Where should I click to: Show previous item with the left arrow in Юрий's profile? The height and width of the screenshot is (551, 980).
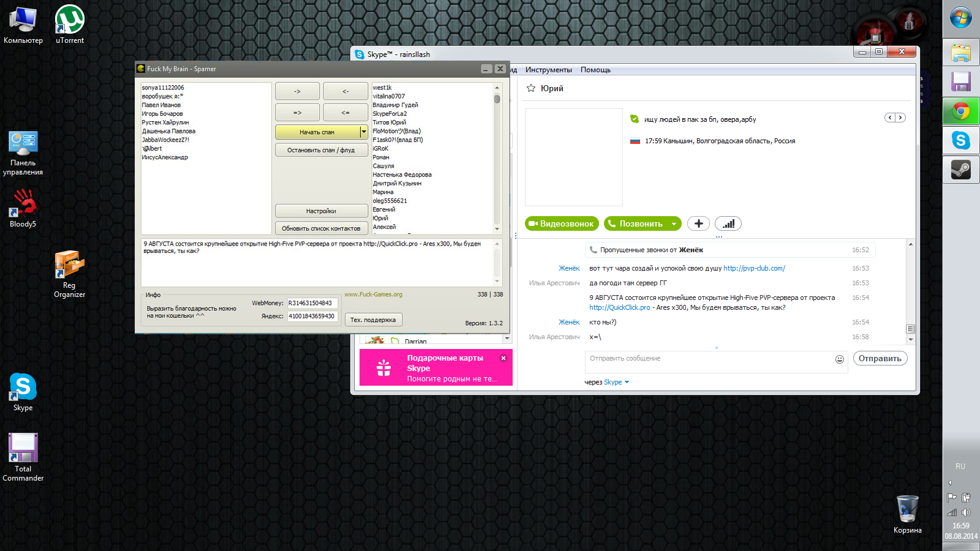point(890,118)
